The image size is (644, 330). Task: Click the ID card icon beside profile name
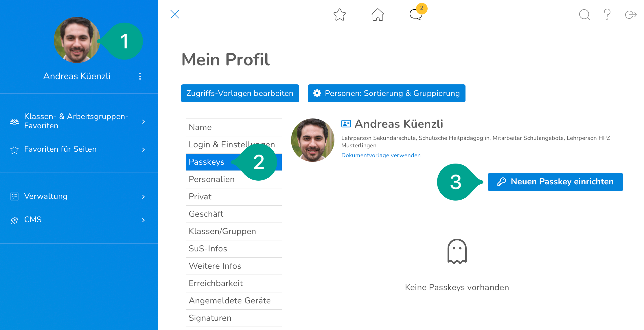(346, 124)
